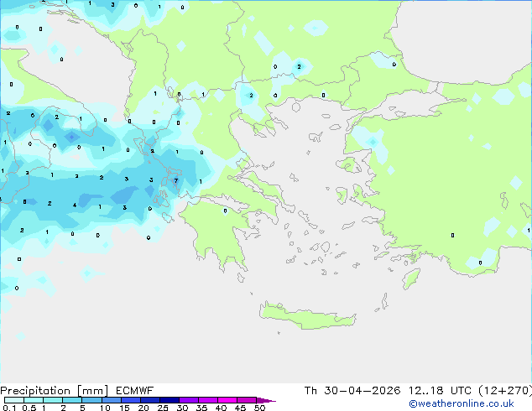The width and height of the screenshot is (532, 411).
Task: Click the time range "12..18"
Action: [425, 391]
